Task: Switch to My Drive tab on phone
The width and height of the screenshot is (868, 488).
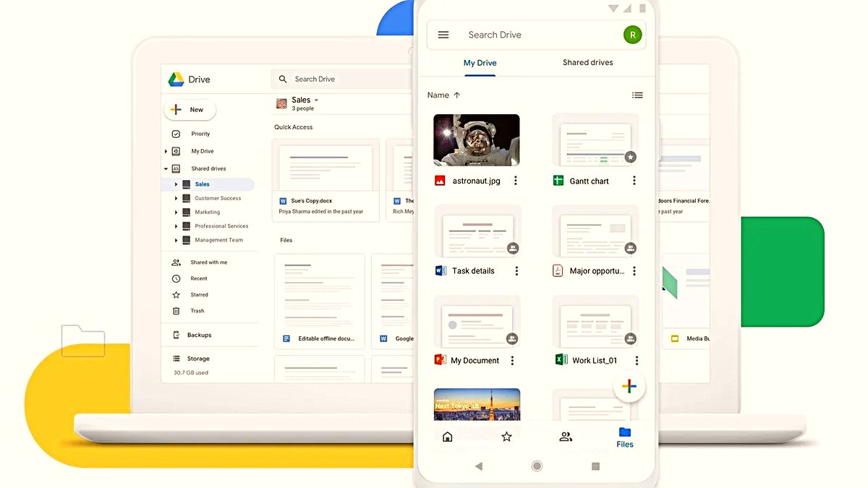Action: [x=480, y=63]
